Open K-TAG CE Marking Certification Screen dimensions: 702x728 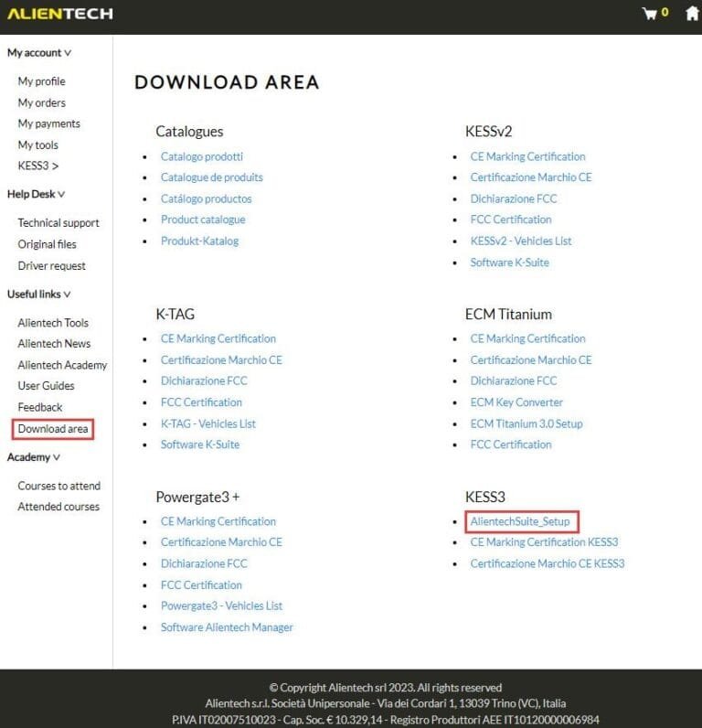(218, 338)
